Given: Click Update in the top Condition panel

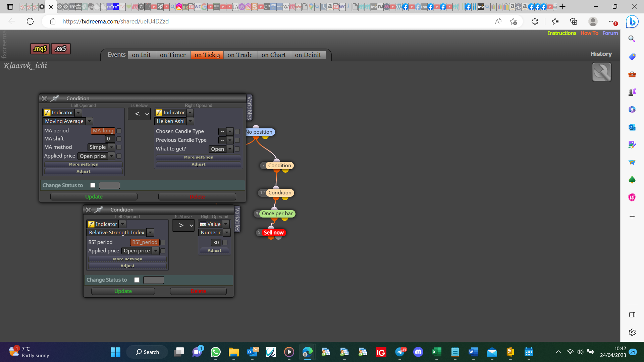Looking at the screenshot, I should [x=94, y=197].
